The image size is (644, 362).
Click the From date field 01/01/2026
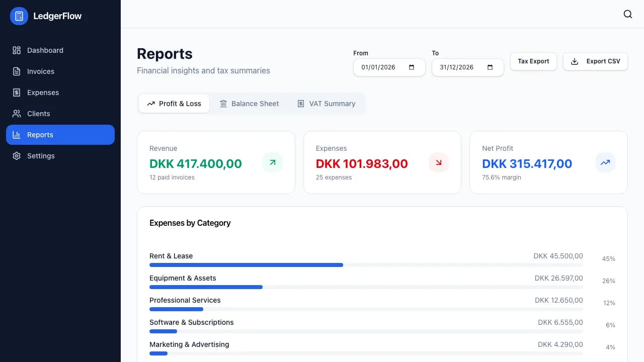tap(389, 67)
